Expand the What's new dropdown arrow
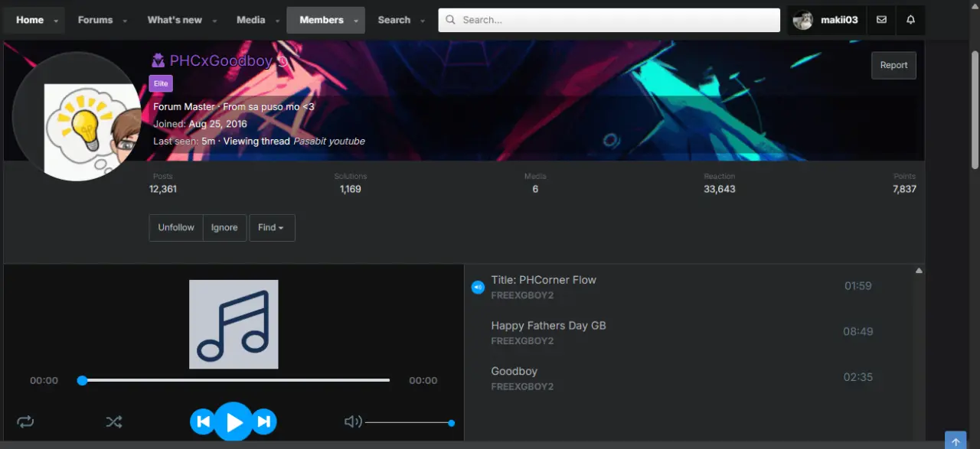 (x=214, y=21)
